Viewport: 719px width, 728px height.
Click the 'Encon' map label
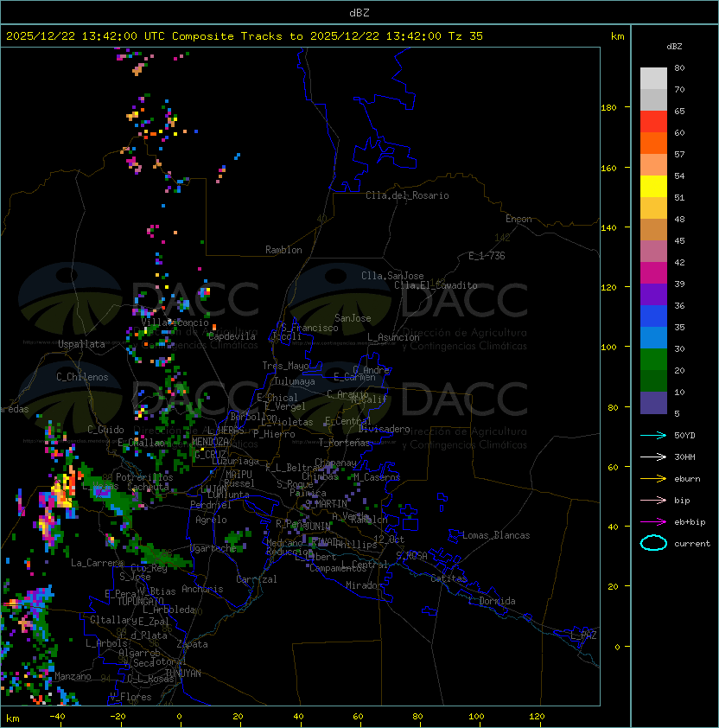click(x=519, y=219)
